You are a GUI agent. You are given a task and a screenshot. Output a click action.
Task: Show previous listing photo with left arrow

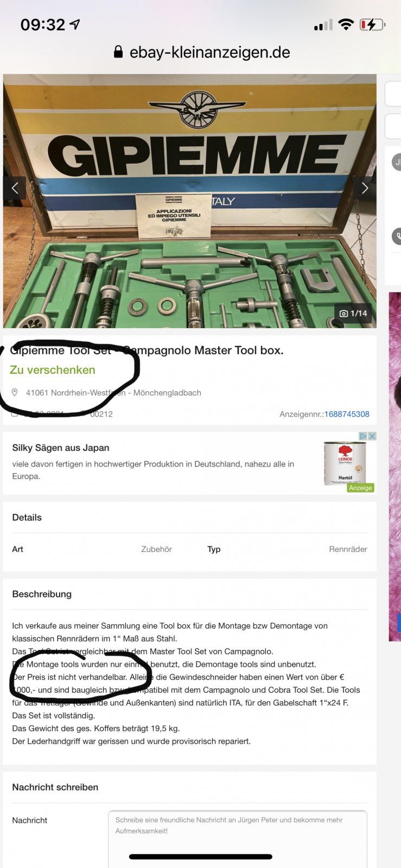coord(15,188)
